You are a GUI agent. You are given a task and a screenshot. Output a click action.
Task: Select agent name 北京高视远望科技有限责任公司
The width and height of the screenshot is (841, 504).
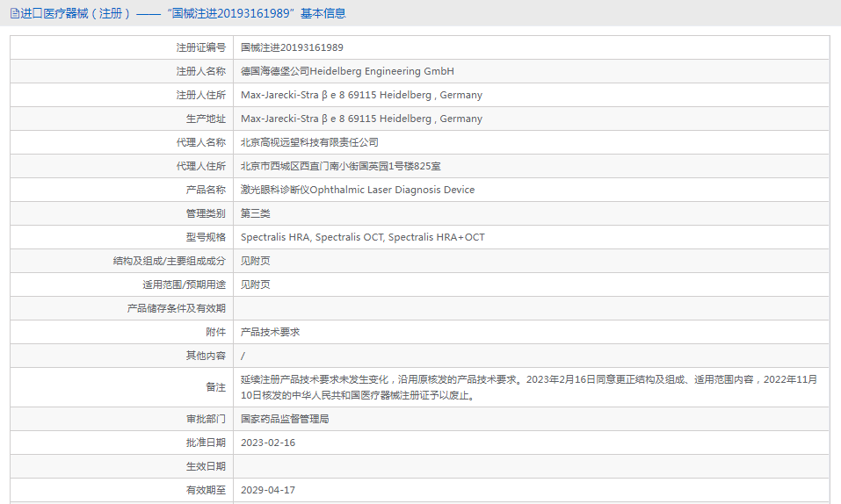309,142
